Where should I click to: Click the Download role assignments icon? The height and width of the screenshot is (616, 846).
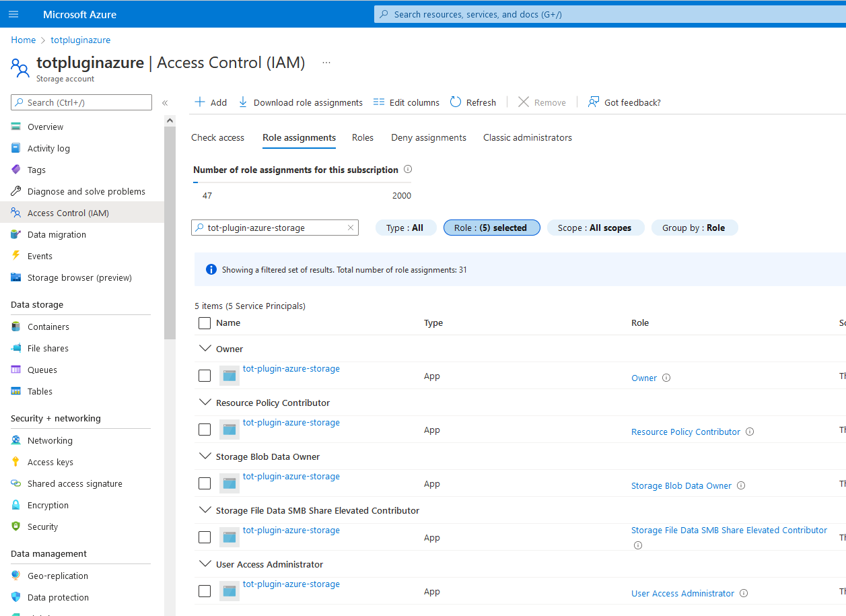click(243, 102)
